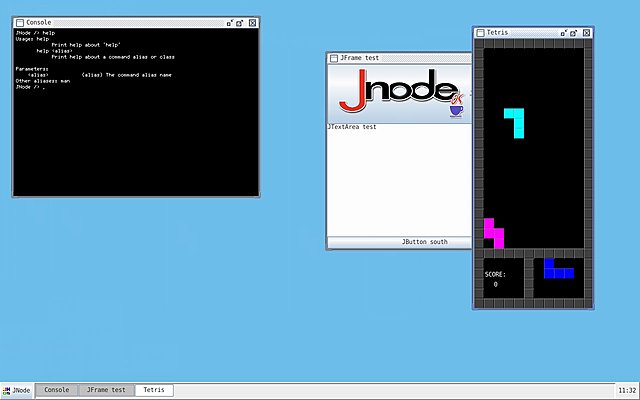Viewport: 640px width, 400px height.
Task: Open the JFrame test window menu icon
Action: coord(333,58)
